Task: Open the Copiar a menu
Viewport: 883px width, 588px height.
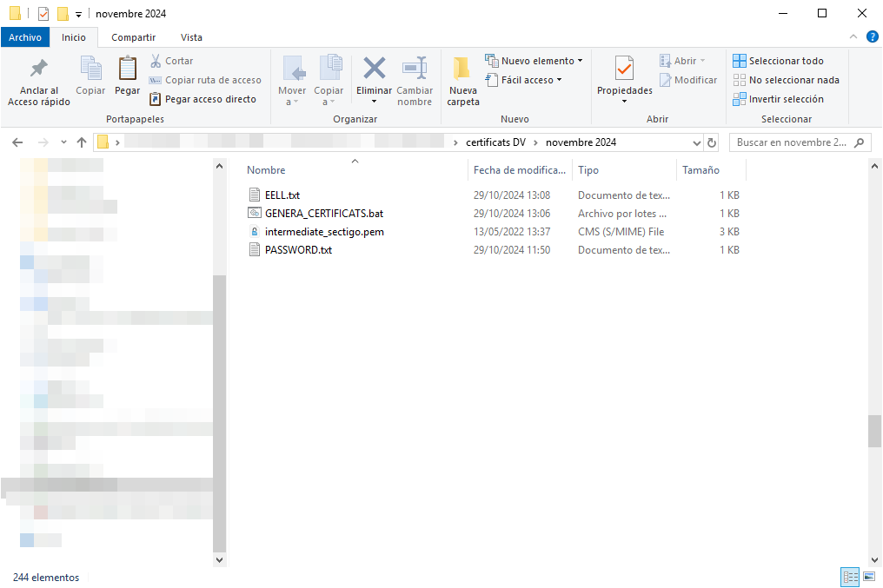Action: [x=329, y=82]
